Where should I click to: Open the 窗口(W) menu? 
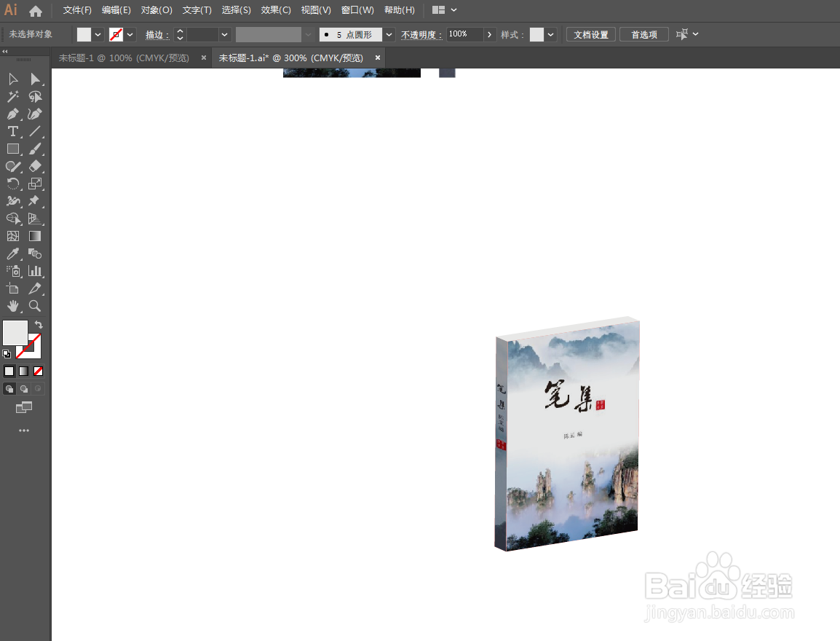point(357,10)
